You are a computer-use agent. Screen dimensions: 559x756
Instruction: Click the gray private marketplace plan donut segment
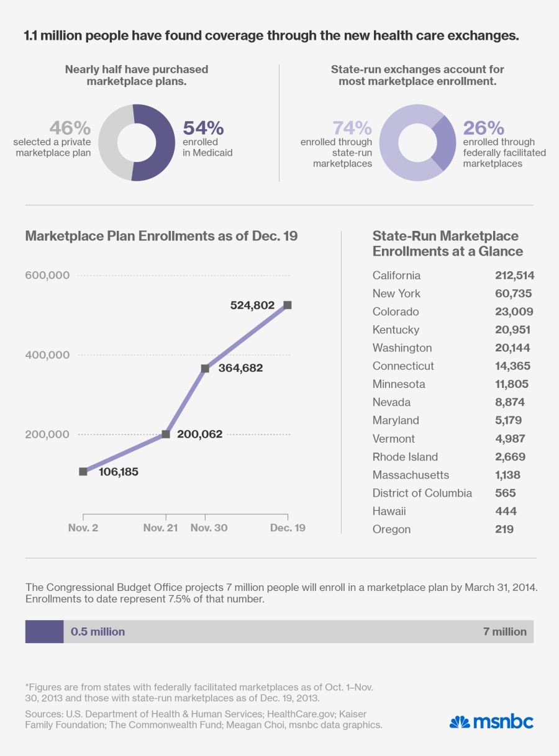(x=111, y=143)
